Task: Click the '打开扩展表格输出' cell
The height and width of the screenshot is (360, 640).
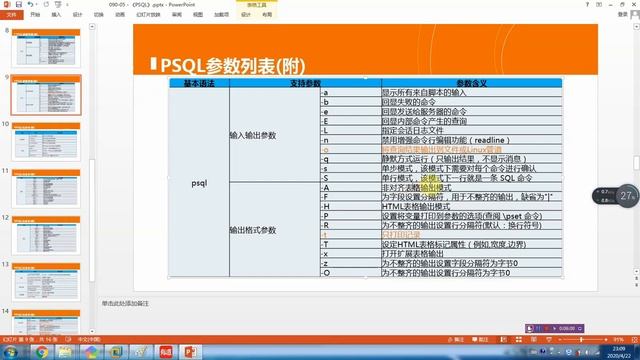Action: coord(471,254)
